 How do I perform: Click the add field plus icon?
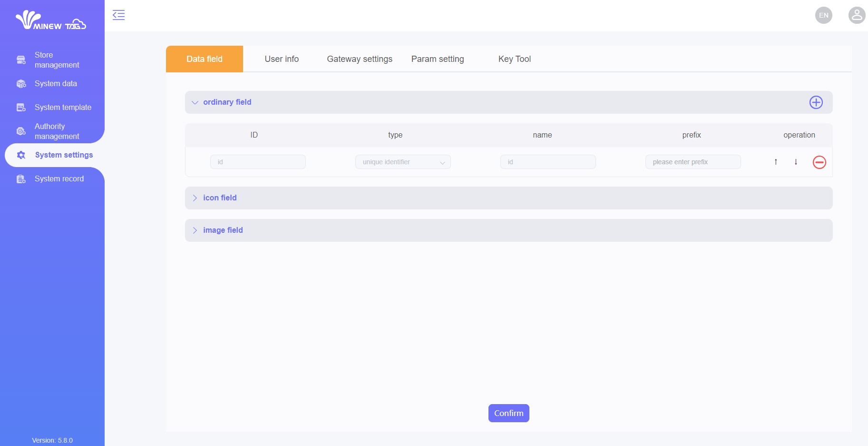[x=816, y=102]
